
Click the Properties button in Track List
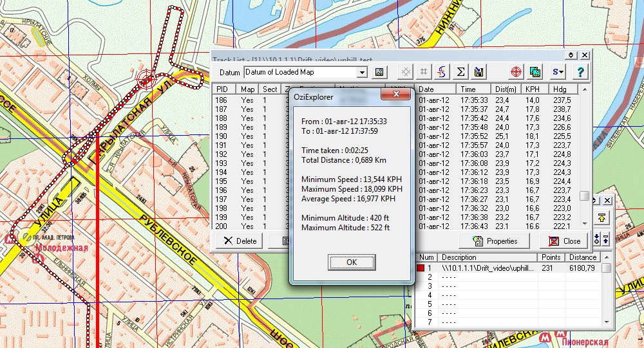coord(495,241)
